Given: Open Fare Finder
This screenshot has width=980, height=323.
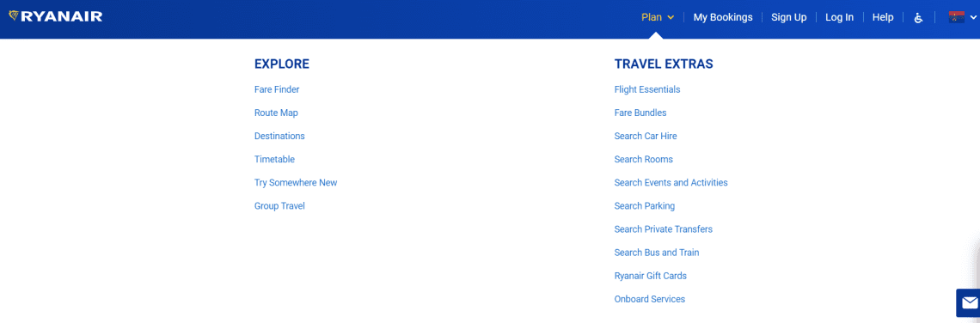Looking at the screenshot, I should (277, 89).
